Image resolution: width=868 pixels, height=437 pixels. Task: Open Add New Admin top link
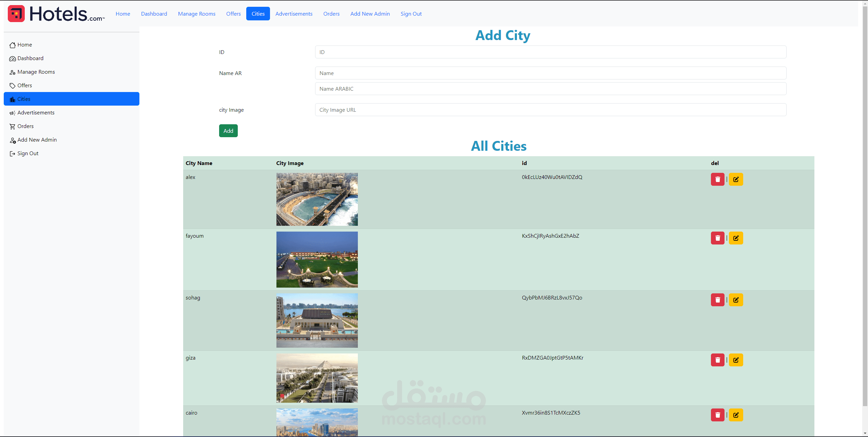[x=370, y=14]
